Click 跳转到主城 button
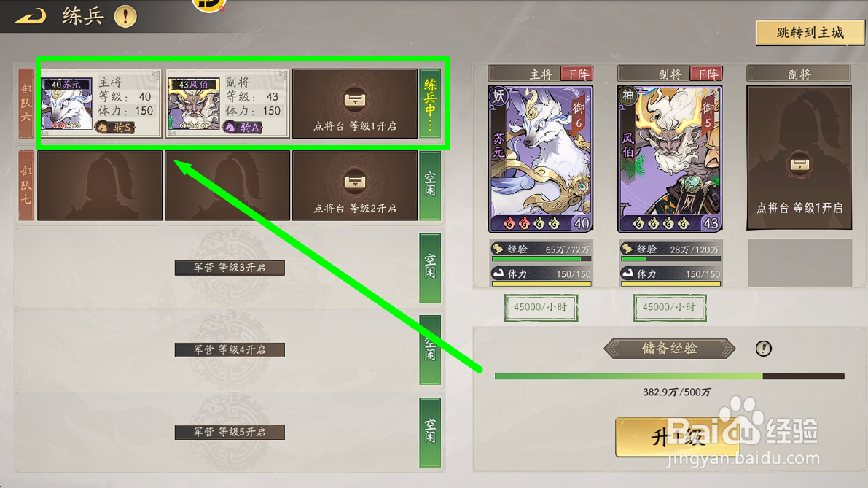Screen dimensions: 868x488 [x=810, y=33]
